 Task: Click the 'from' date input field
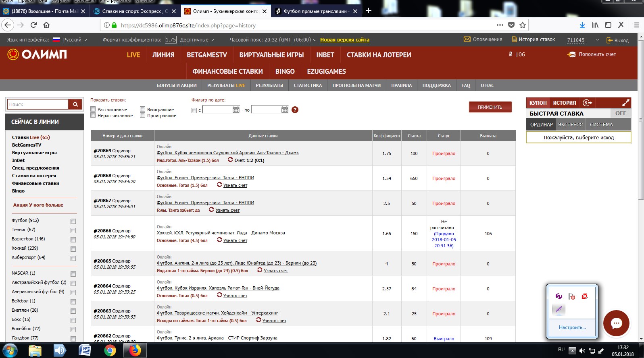[217, 110]
